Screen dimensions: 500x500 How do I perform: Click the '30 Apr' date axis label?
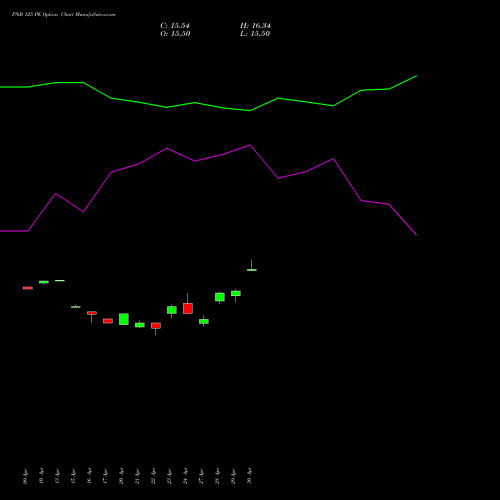point(249,476)
